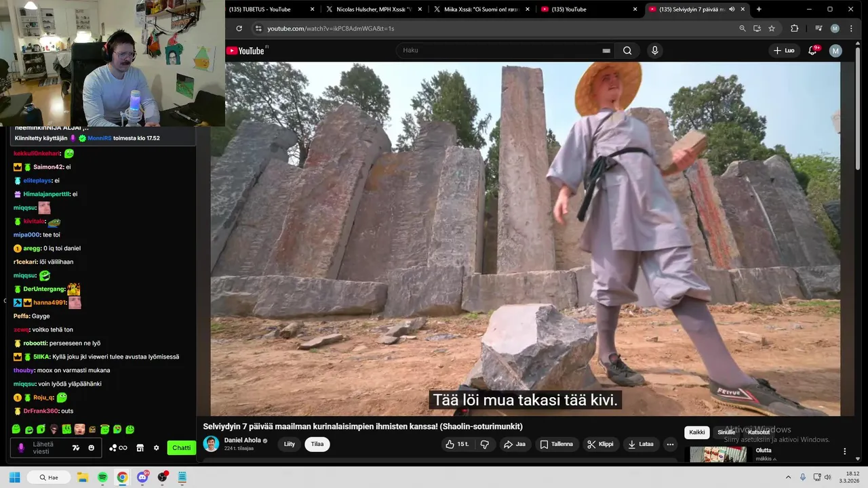
Task: Click the install app icon in address bar
Action: [757, 28]
